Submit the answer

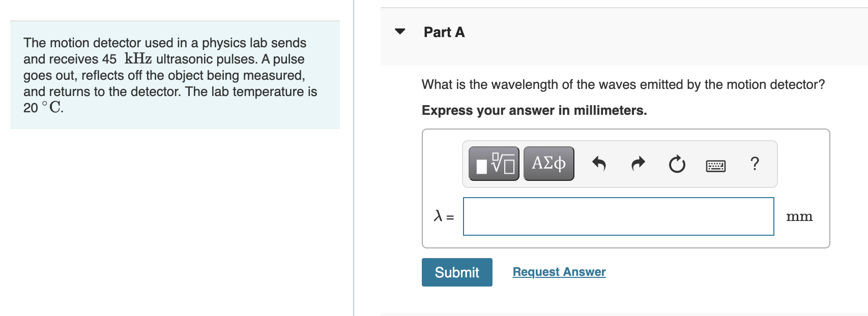coord(457,272)
